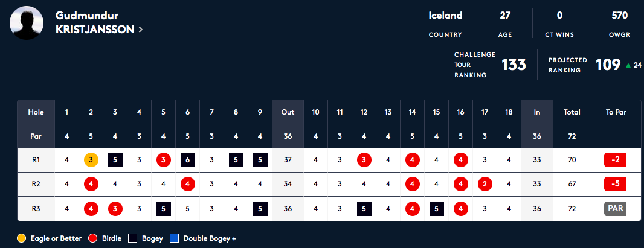This screenshot has height=248, width=644.
Task: Click R2 hole 17 birdie marker showing 2
Action: (x=485, y=184)
